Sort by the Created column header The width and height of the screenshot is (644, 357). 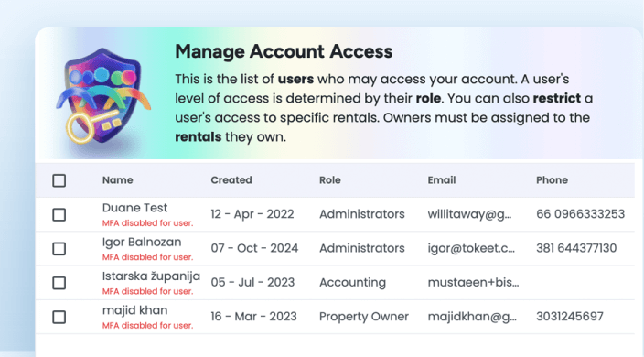tap(231, 180)
